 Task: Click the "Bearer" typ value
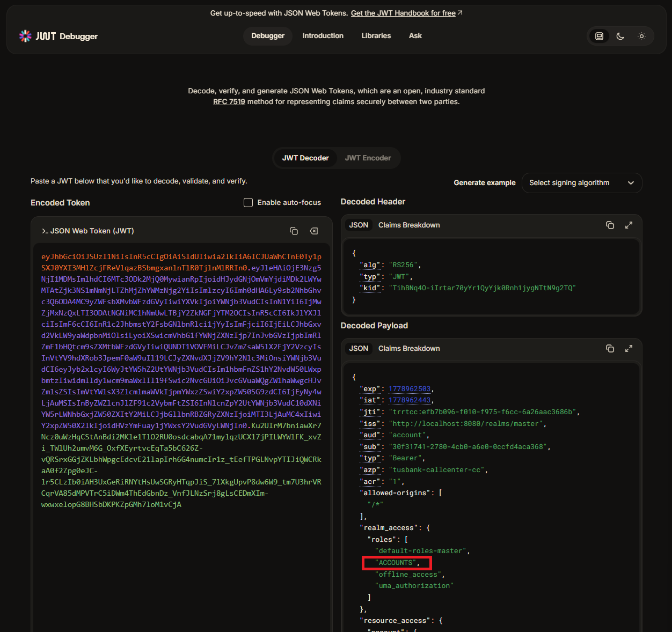pyautogui.click(x=405, y=458)
